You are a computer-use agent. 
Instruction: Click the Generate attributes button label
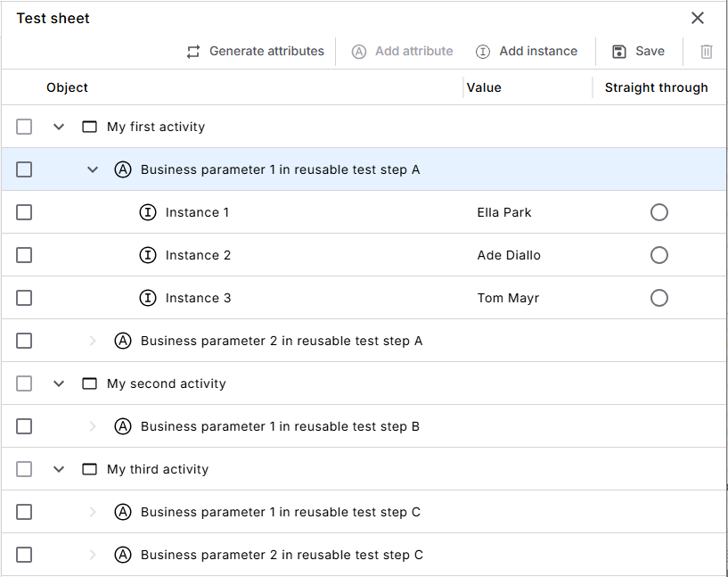point(266,51)
